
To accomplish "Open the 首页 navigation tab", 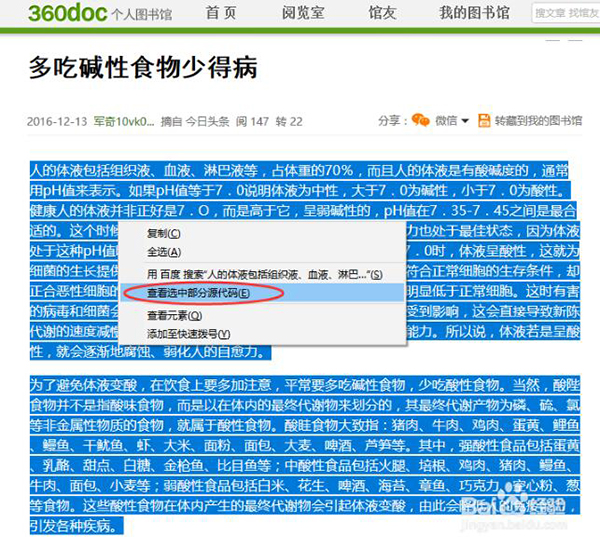I will 221,13.
